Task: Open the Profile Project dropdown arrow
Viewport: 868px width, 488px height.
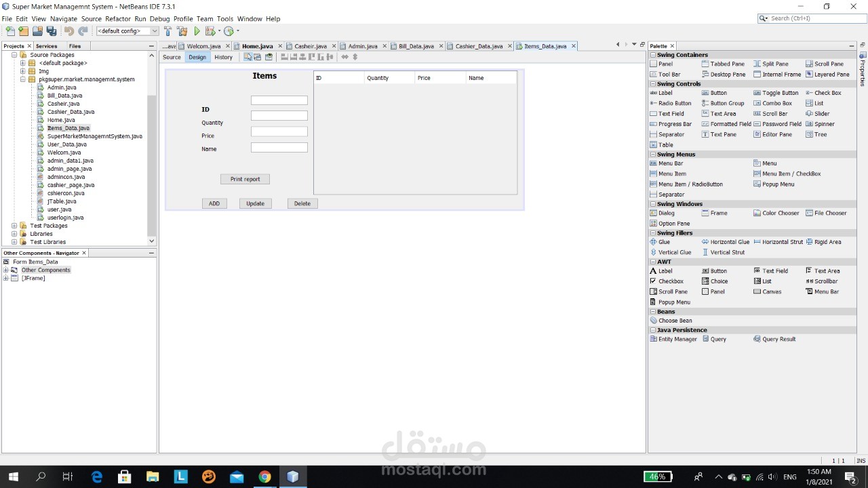Action: pos(237,31)
